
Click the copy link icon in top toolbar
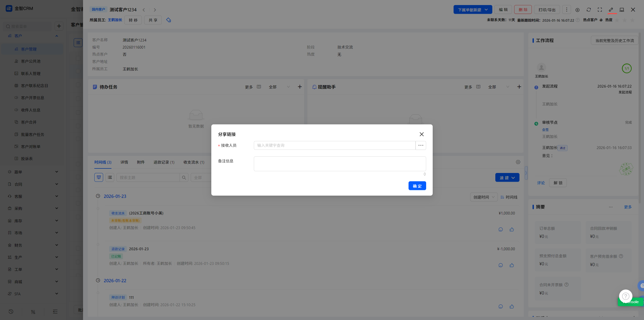(x=611, y=10)
